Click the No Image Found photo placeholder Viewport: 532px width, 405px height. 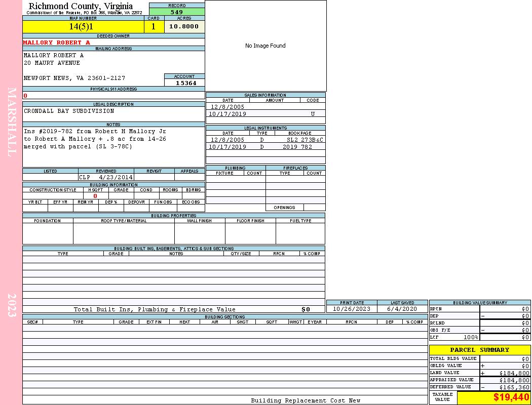click(x=265, y=46)
